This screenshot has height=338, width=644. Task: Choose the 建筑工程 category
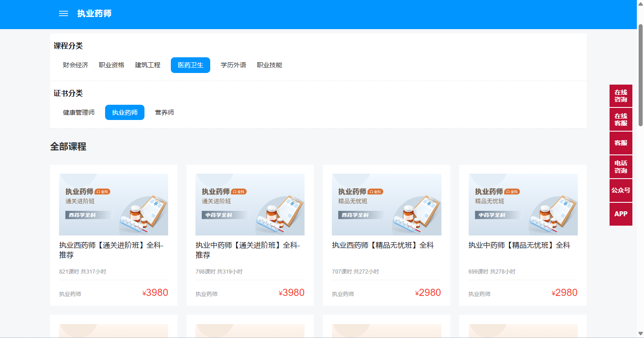[148, 65]
